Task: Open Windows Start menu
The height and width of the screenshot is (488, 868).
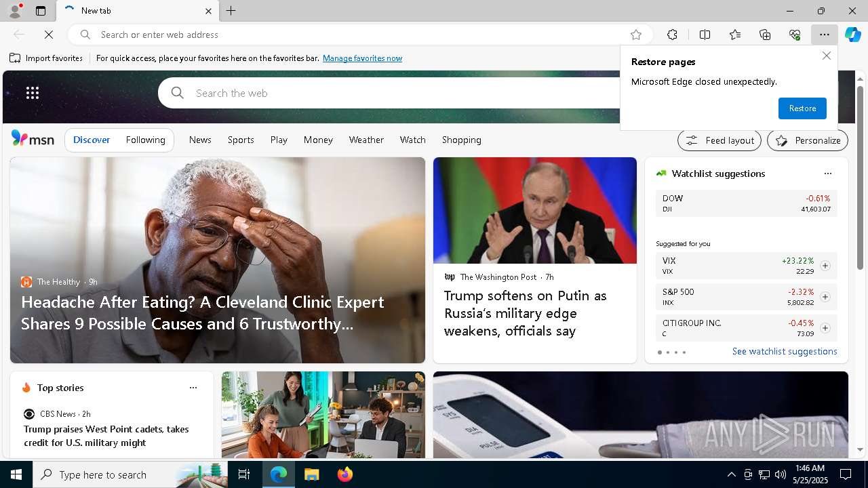Action: click(x=16, y=474)
